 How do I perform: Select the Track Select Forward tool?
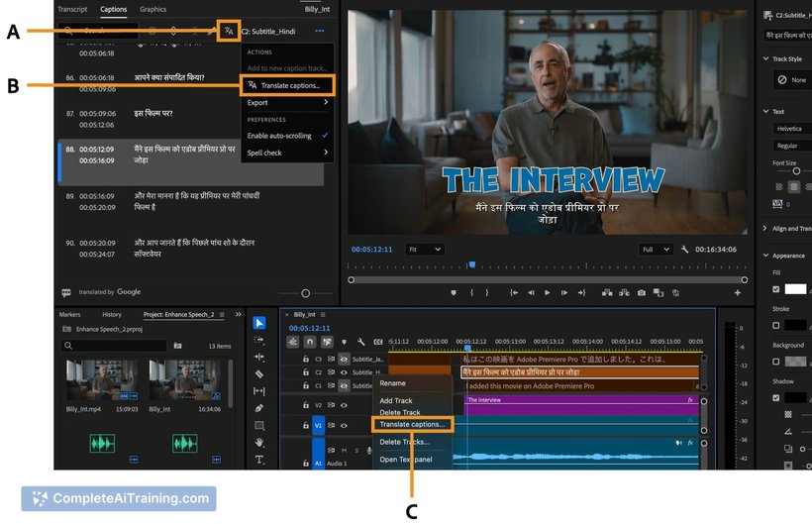click(258, 340)
